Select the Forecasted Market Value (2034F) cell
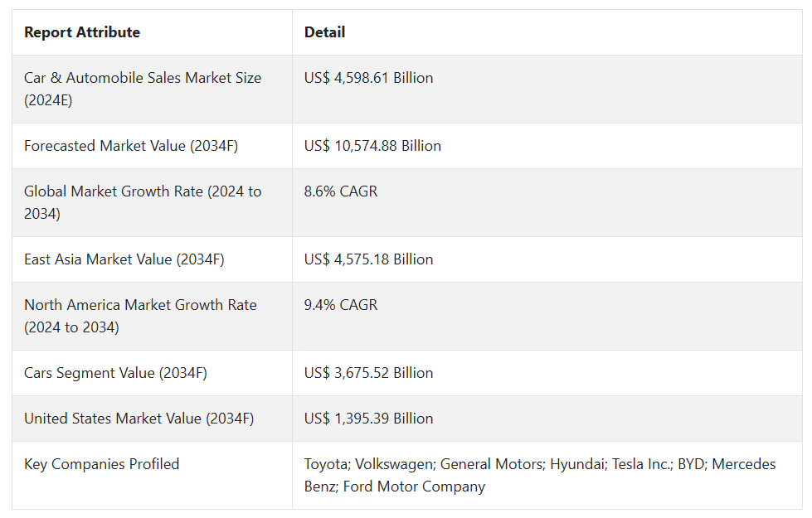The height and width of the screenshot is (518, 812). tap(131, 146)
